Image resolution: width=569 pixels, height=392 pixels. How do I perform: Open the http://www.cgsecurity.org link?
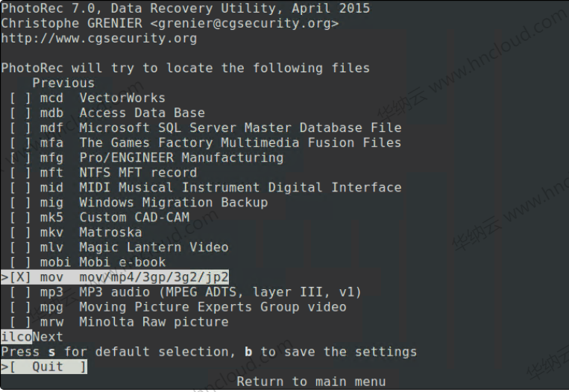coord(98,38)
